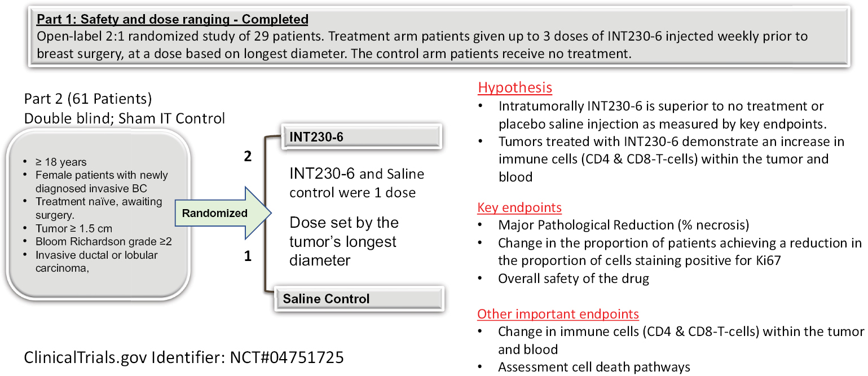Select the Assessment cell death pathways bullet

pos(594,368)
